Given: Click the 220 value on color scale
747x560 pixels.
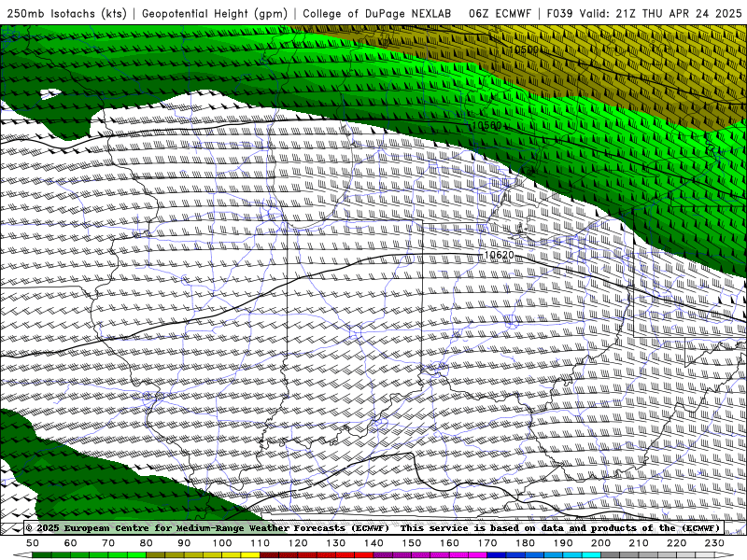Looking at the screenshot, I should click(x=676, y=543).
